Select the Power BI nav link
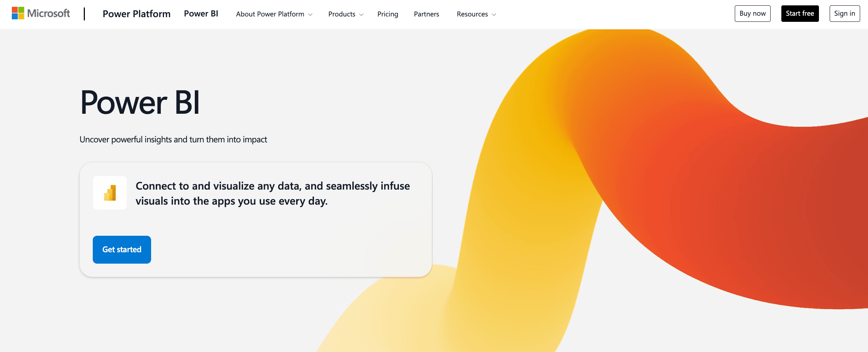868x352 pixels. click(x=201, y=14)
